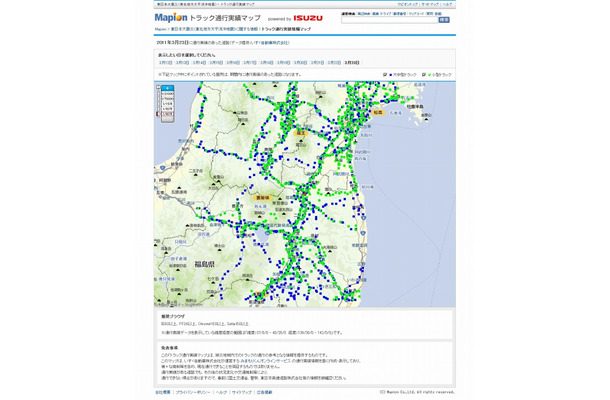This screenshot has width=610, height=400.
Task: Select the 3月16日 date link
Action: [x=233, y=63]
